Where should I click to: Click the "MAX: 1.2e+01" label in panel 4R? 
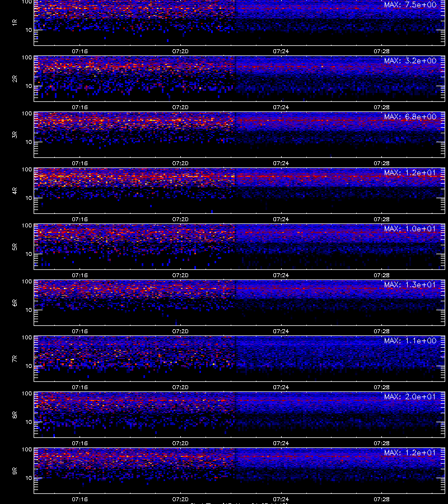click(410, 172)
